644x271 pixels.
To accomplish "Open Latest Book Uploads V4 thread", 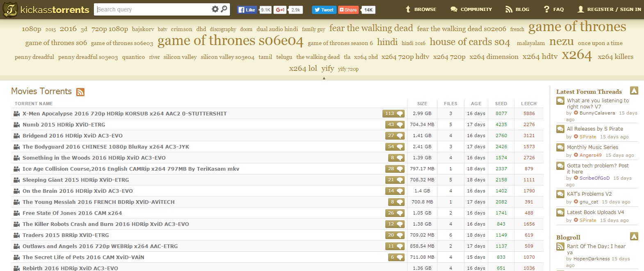I will pyautogui.click(x=595, y=212).
